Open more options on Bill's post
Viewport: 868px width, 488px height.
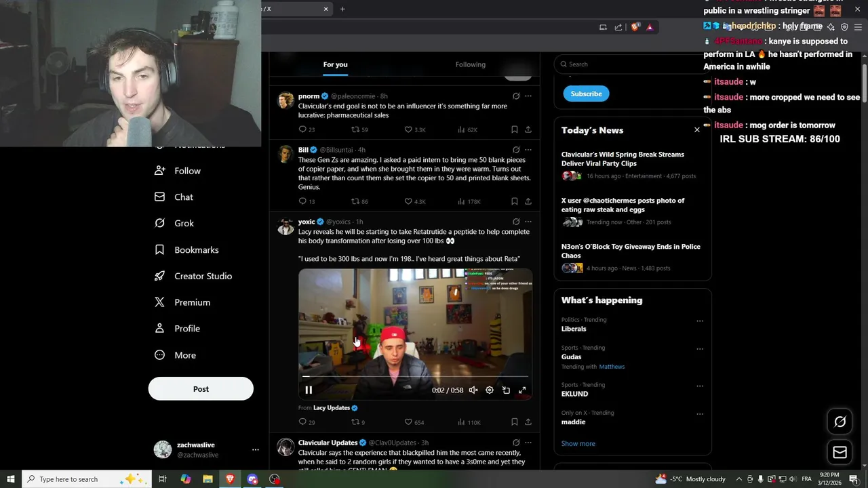pyautogui.click(x=528, y=150)
